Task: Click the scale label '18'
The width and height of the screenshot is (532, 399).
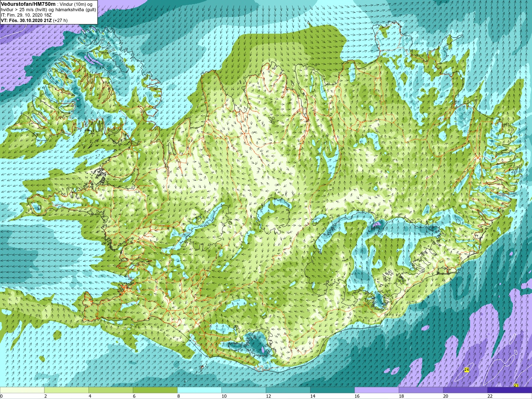Action: [x=401, y=396]
